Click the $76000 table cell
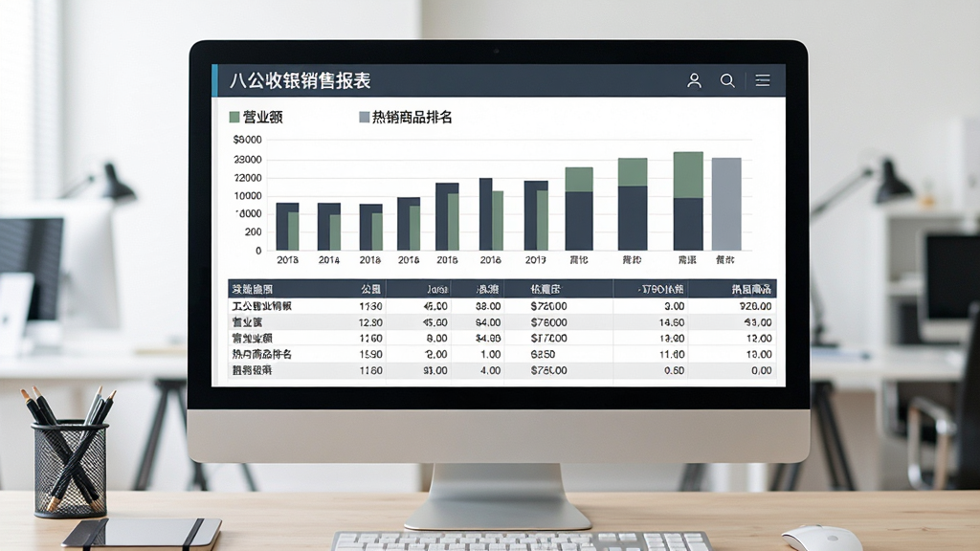This screenshot has height=551, width=980. [x=548, y=322]
